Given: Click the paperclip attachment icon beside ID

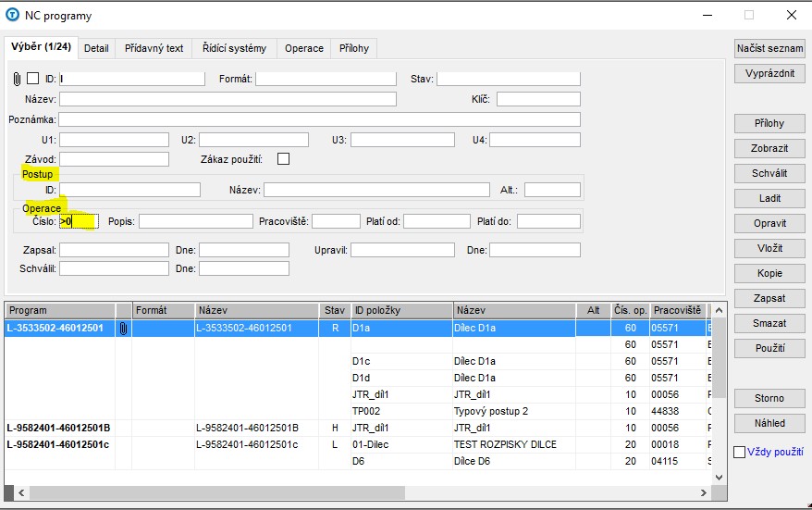Looking at the screenshot, I should (x=17, y=79).
